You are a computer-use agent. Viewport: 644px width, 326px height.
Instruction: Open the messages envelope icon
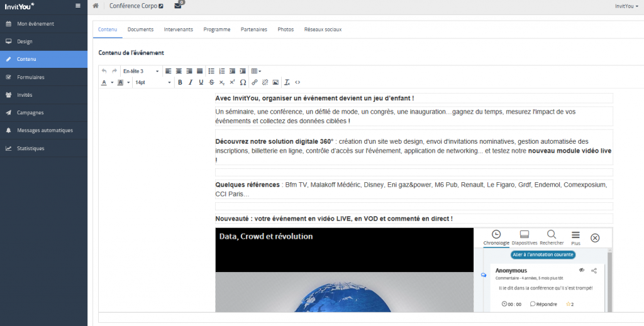tap(178, 6)
